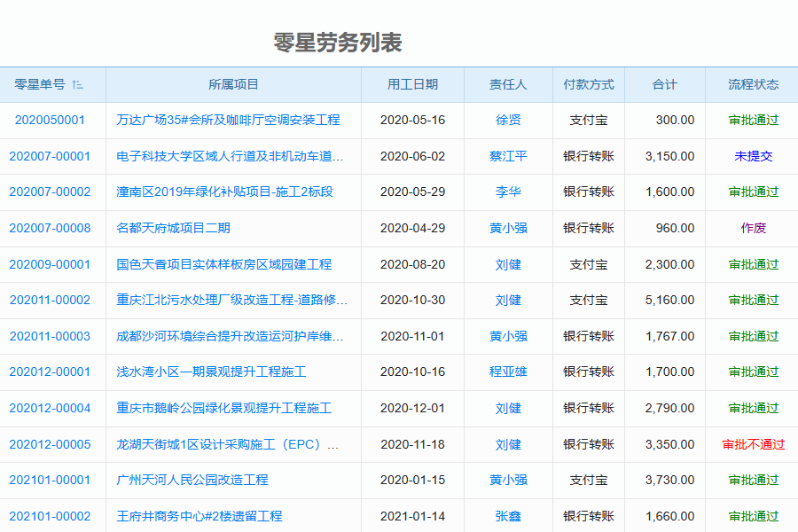The height and width of the screenshot is (532, 798).
Task: Open project 成都沙河环境综合提升改造运河护岸
Action: pos(230,337)
